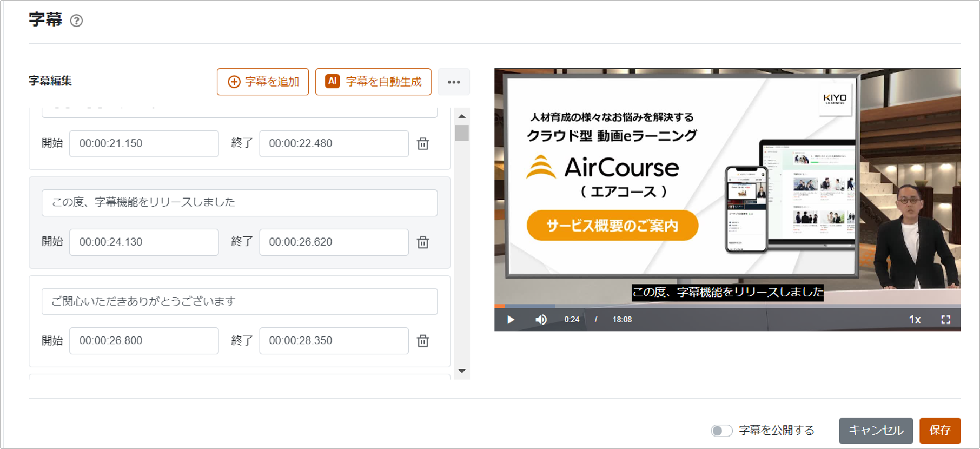
Task: Open the three-dots more options menu
Action: 454,82
